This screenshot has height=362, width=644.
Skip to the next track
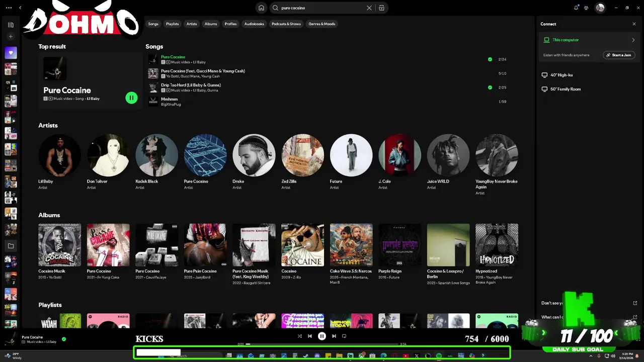pyautogui.click(x=334, y=336)
